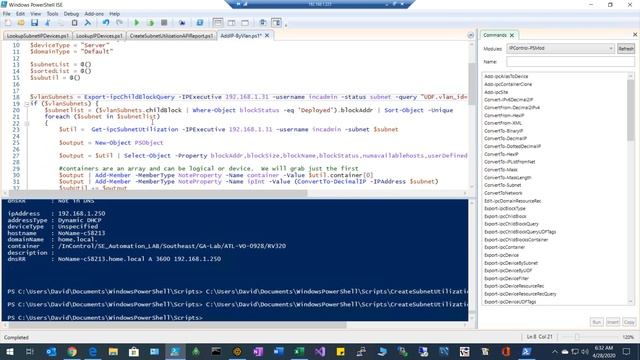The height and width of the screenshot is (360, 640).
Task: Open OneNote from taskbar
Action: (258, 351)
